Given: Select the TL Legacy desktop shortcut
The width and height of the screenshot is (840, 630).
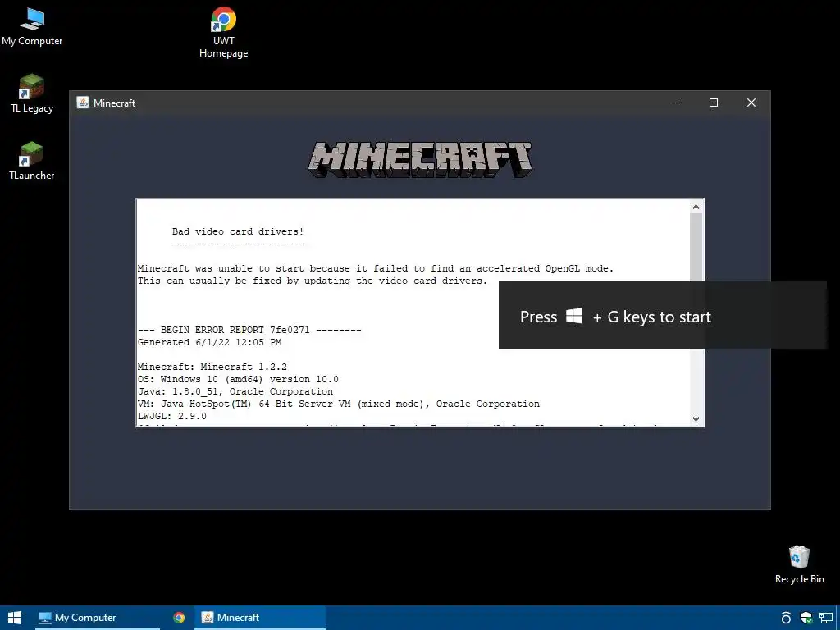Looking at the screenshot, I should tap(32, 94).
